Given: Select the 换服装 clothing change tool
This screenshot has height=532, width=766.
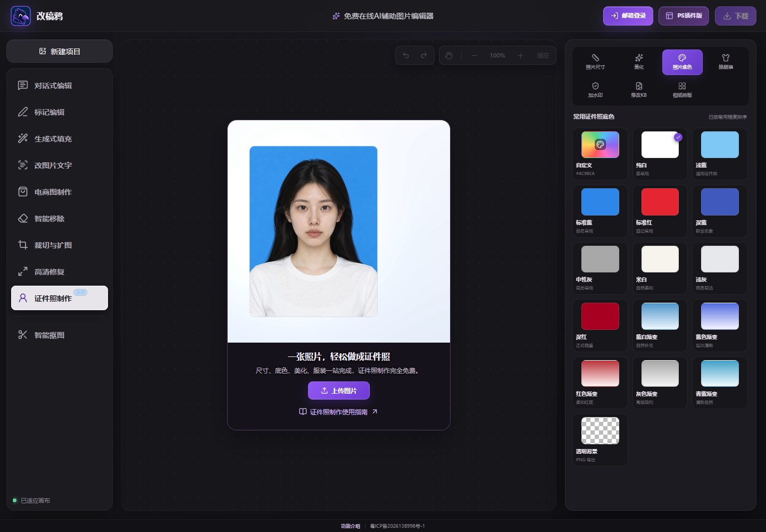Looking at the screenshot, I should [x=726, y=62].
